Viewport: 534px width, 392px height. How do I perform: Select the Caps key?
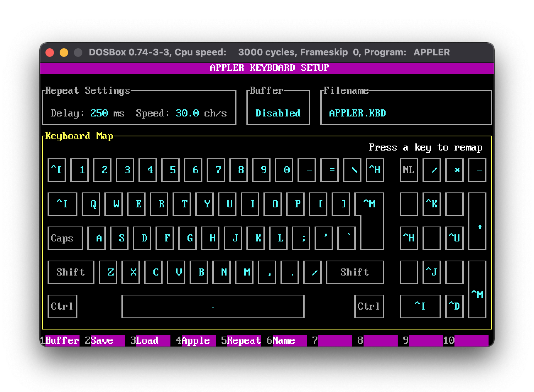(65, 238)
